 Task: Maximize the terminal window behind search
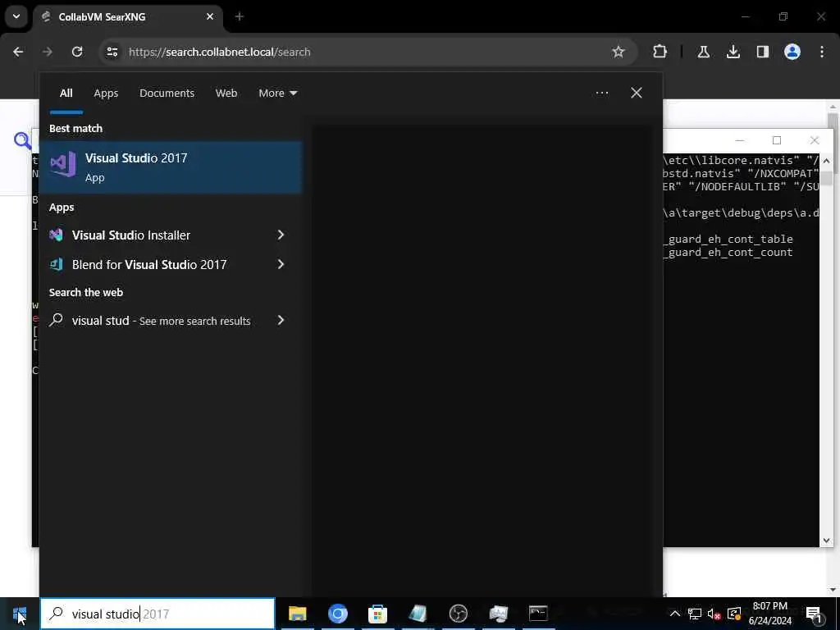(777, 140)
